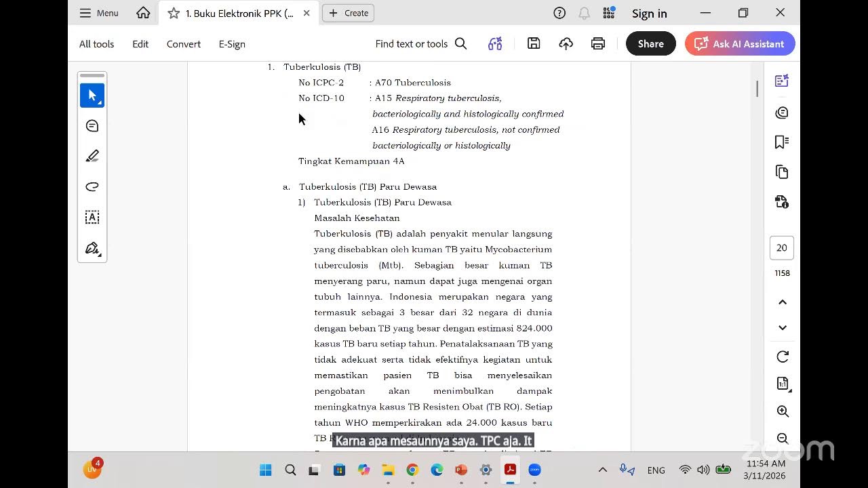Screen dimensions: 868x488
Task: Open the Help question mark menu
Action: tap(559, 13)
